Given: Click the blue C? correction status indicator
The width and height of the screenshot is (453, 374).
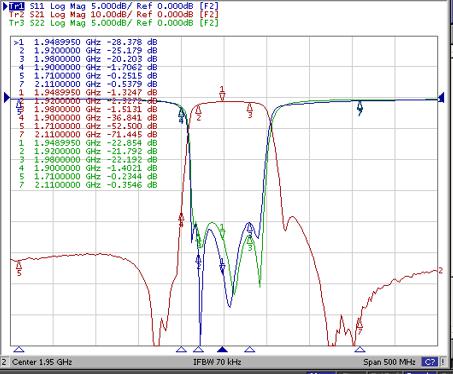Looking at the screenshot, I should (x=430, y=362).
